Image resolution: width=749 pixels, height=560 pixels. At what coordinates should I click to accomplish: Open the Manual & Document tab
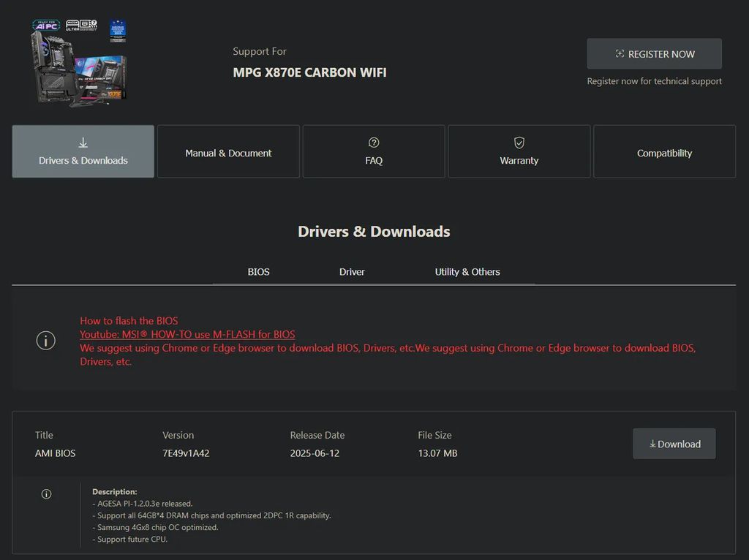[x=228, y=152]
